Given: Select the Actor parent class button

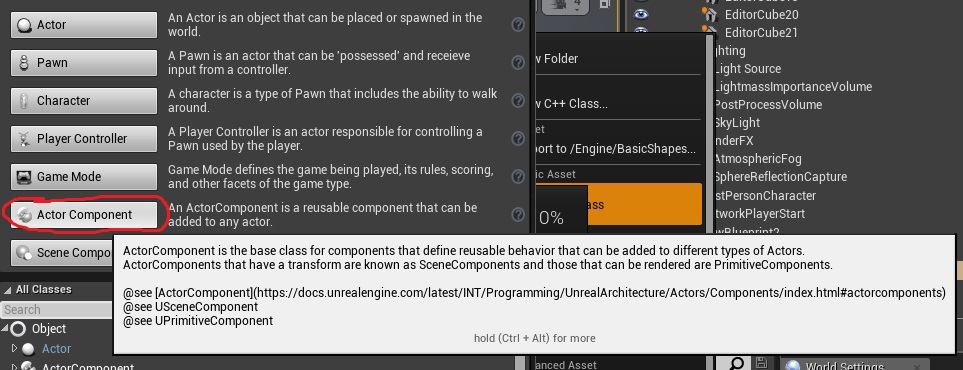Looking at the screenshot, I should [x=84, y=25].
